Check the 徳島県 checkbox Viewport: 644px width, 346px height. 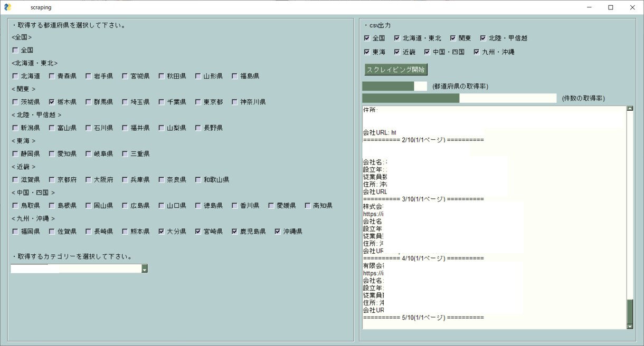198,205
